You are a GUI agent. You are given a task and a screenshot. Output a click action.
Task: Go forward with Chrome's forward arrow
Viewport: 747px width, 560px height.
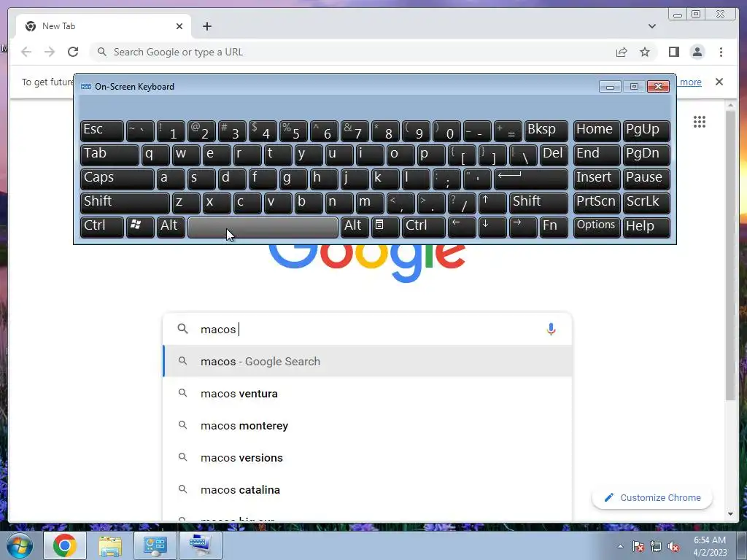50,52
